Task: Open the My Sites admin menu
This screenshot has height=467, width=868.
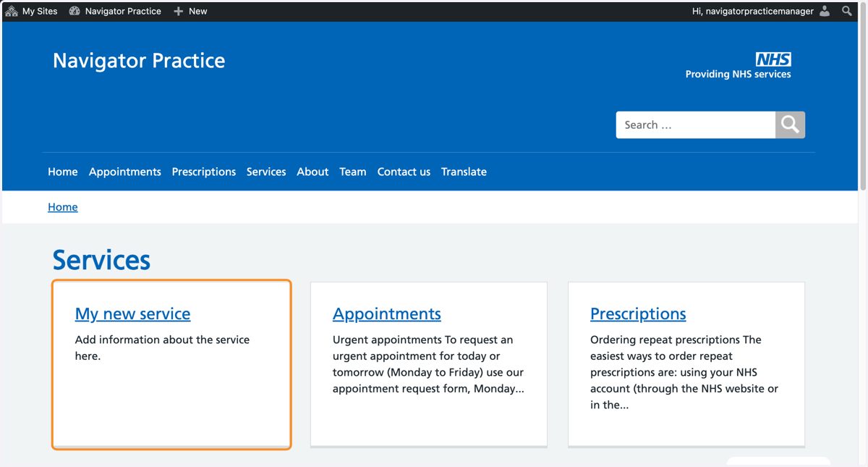Action: pyautogui.click(x=31, y=11)
